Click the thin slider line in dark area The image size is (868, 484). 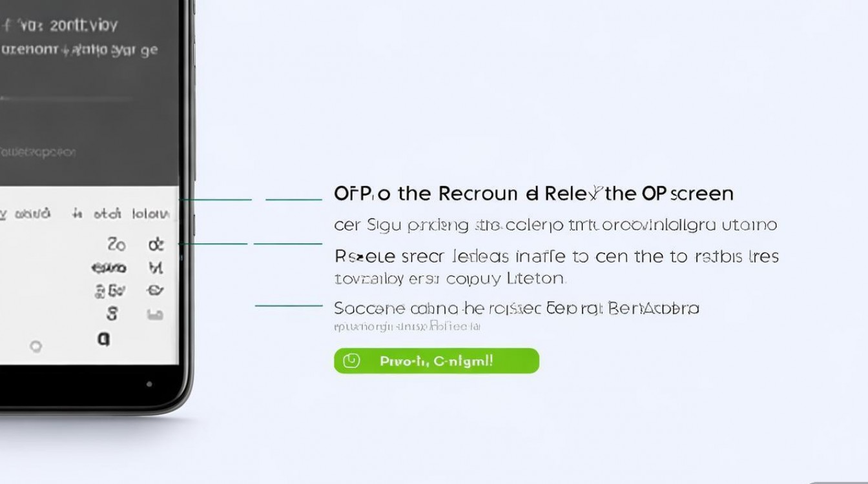click(65, 99)
